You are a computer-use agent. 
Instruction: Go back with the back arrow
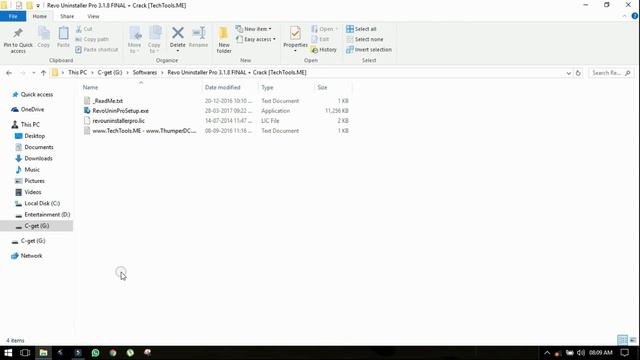click(x=9, y=73)
